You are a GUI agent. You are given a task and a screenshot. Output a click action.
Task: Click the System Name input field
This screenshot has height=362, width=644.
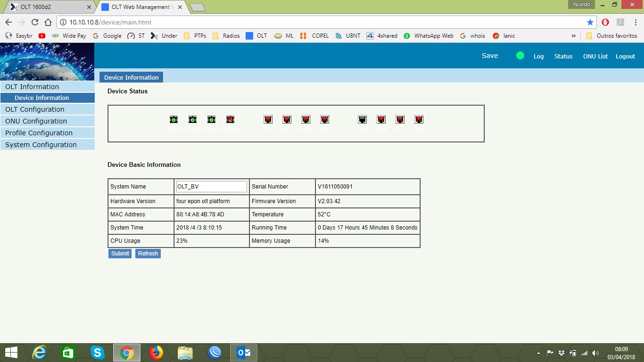[211, 187]
